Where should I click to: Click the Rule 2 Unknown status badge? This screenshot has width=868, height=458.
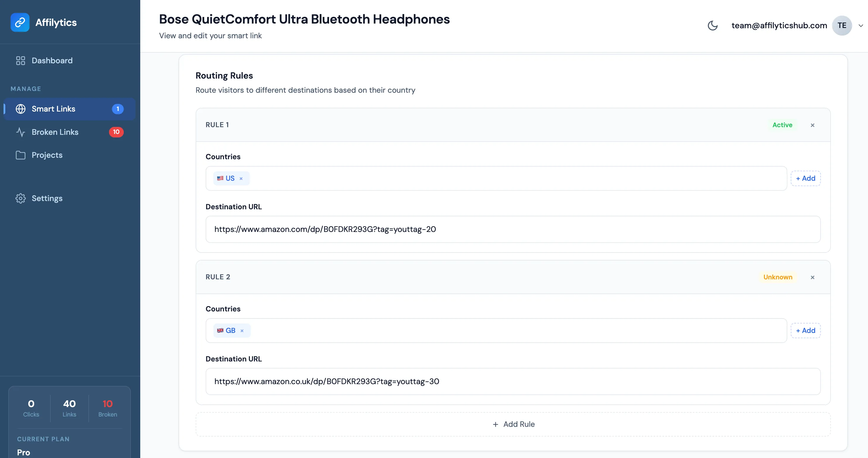778,277
